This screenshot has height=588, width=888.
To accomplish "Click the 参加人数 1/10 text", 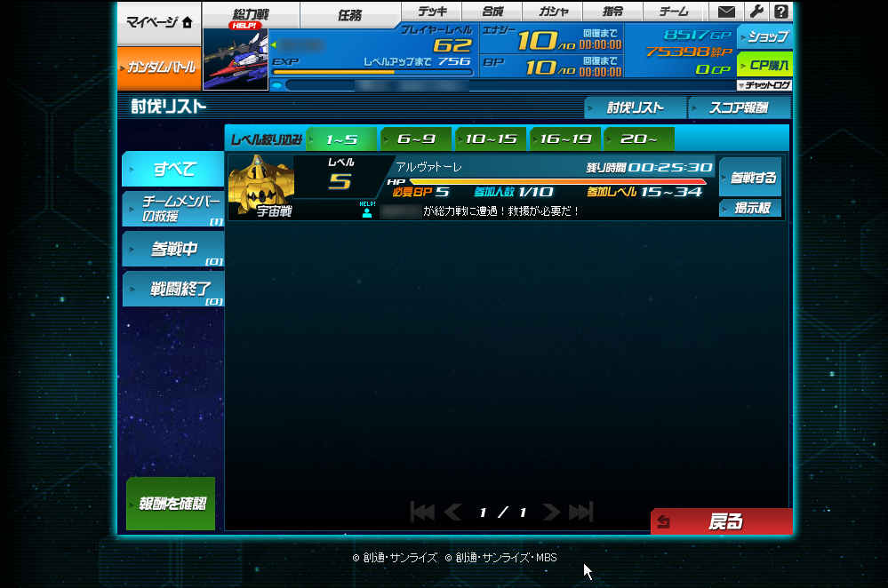I will point(513,193).
